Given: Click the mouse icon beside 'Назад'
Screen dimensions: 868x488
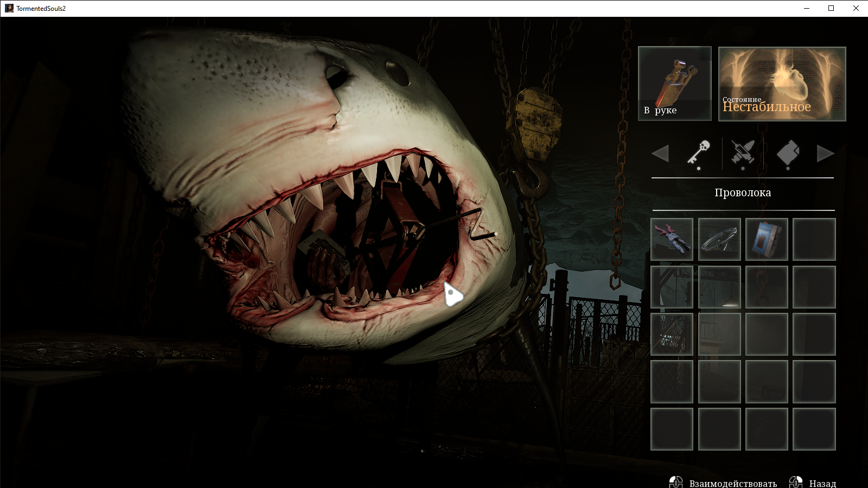Looking at the screenshot, I should [796, 482].
